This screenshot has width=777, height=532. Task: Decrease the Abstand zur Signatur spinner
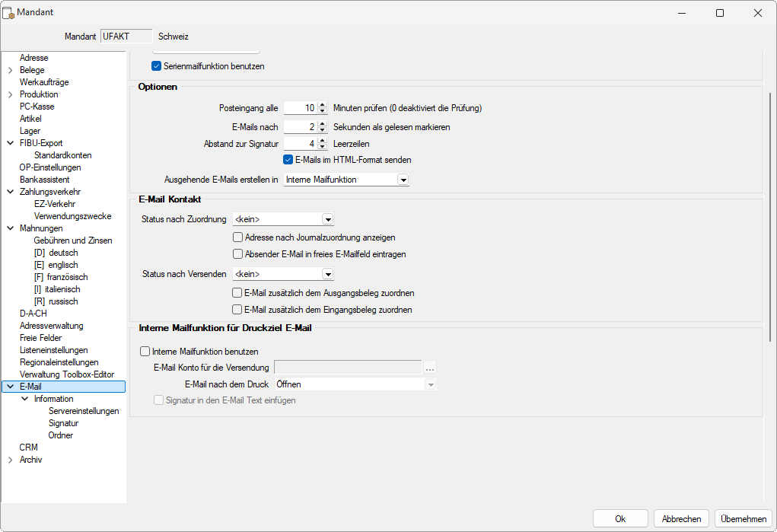(322, 147)
